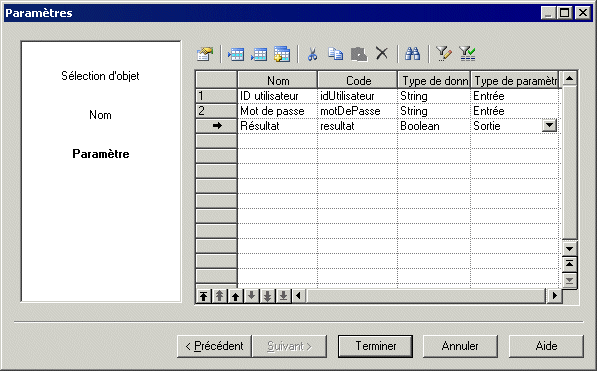The image size is (597, 371).
Task: Go back with the Précédent button
Action: 214,346
